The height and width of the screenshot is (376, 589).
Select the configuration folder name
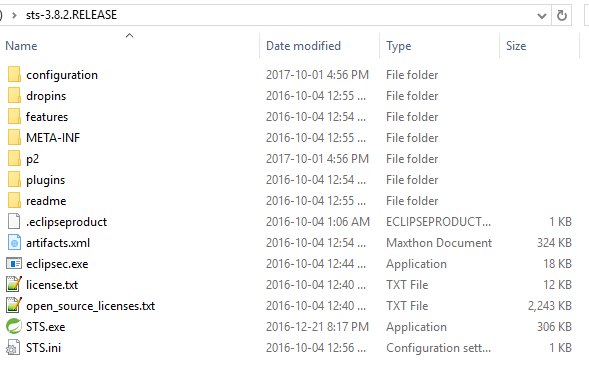(x=62, y=75)
